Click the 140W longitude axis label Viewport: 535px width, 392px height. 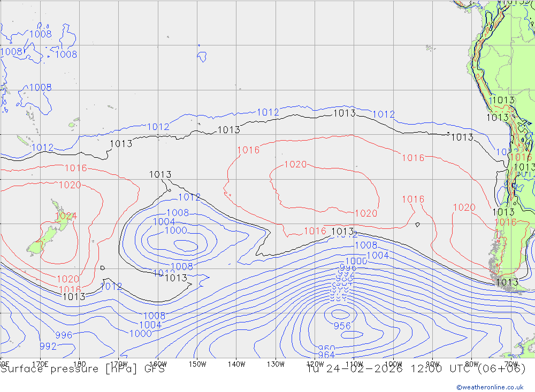click(236, 364)
